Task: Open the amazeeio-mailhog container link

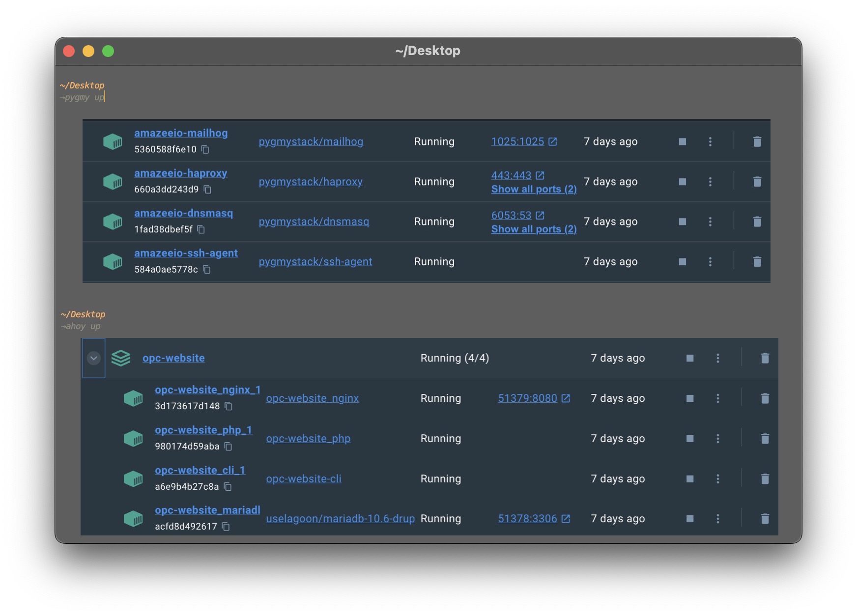Action: 181,133
